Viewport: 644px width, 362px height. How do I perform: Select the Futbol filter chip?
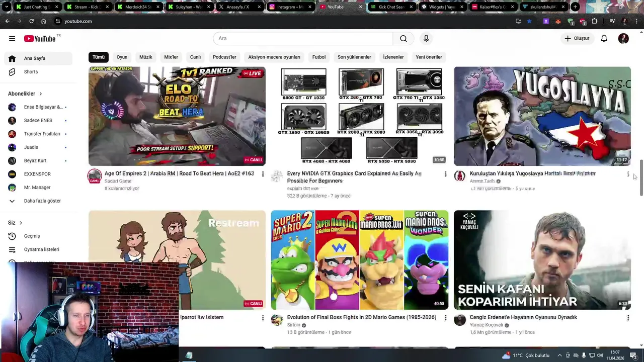click(x=319, y=57)
